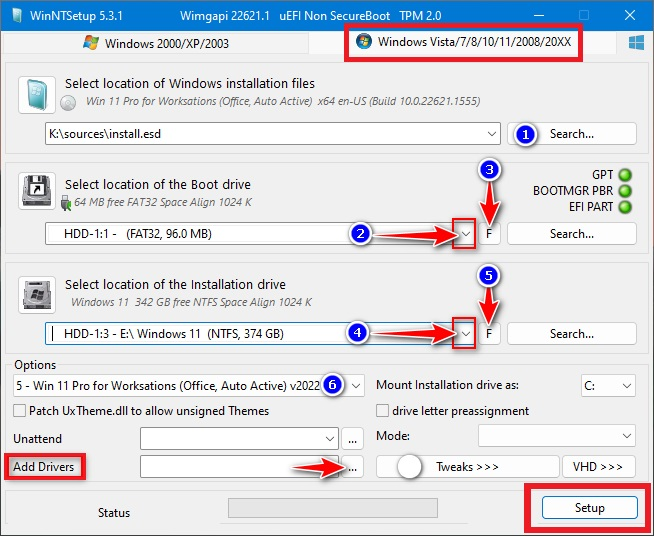654x536 pixels.
Task: Switch to Windows 2000/XP/2003 tab
Action: [156, 43]
